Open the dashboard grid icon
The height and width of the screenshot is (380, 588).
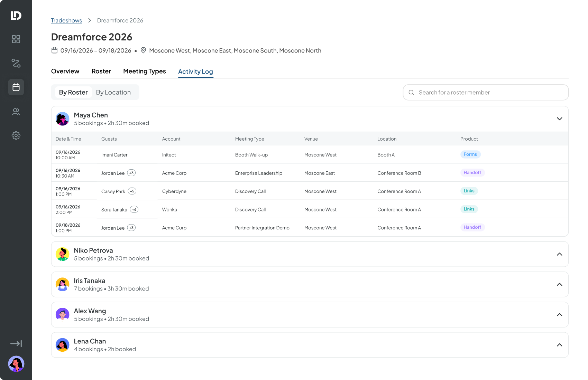tap(16, 39)
